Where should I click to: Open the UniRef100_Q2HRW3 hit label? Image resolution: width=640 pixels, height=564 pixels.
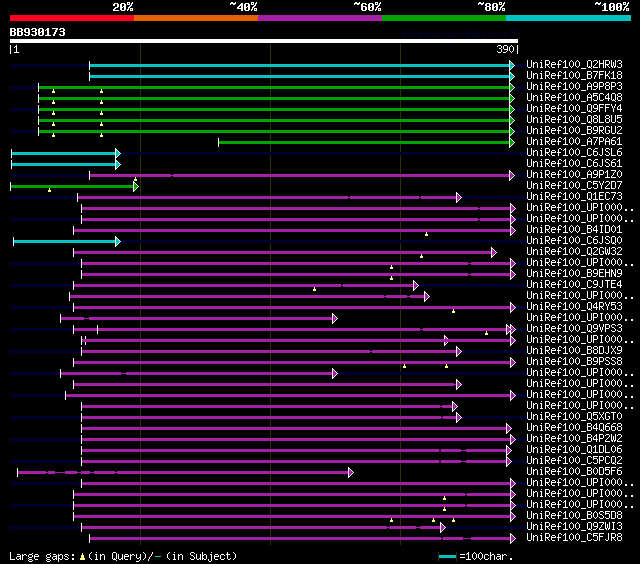574,64
